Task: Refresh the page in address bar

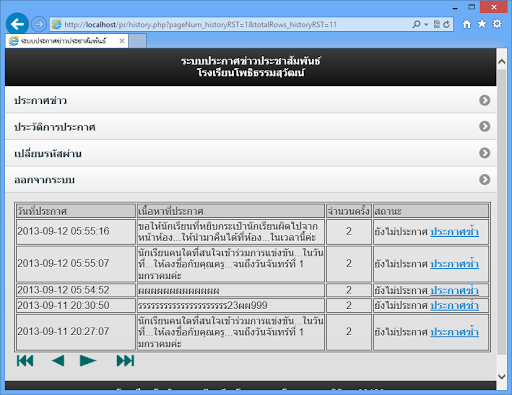Action: pyautogui.click(x=447, y=24)
